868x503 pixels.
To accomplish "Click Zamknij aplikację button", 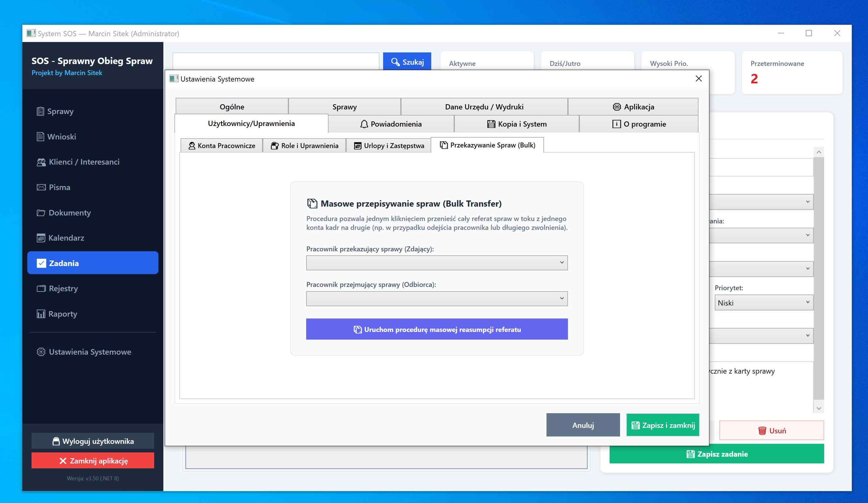I will [x=93, y=461].
